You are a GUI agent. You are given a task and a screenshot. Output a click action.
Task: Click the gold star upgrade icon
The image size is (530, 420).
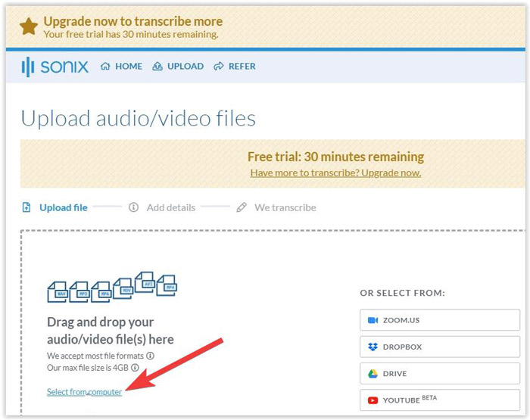coord(29,26)
